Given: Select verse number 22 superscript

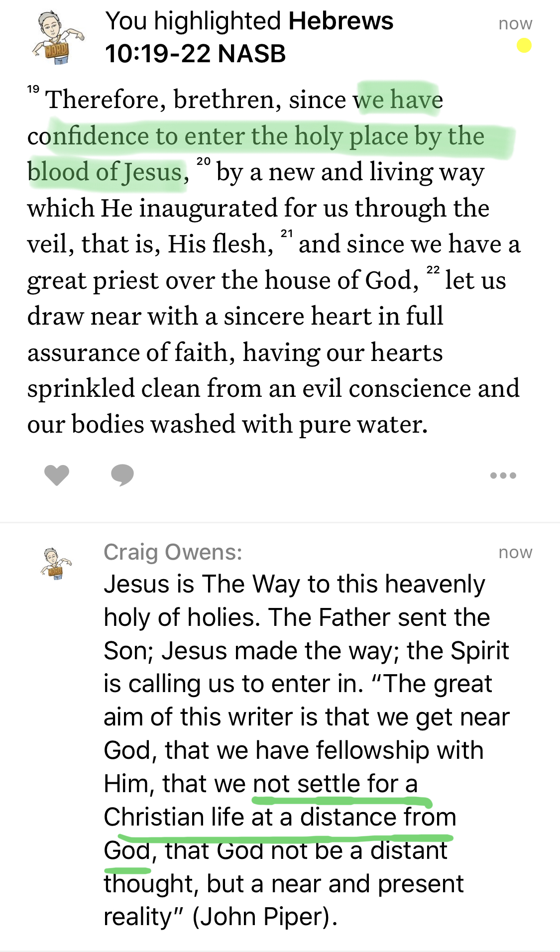Looking at the screenshot, I should (433, 270).
